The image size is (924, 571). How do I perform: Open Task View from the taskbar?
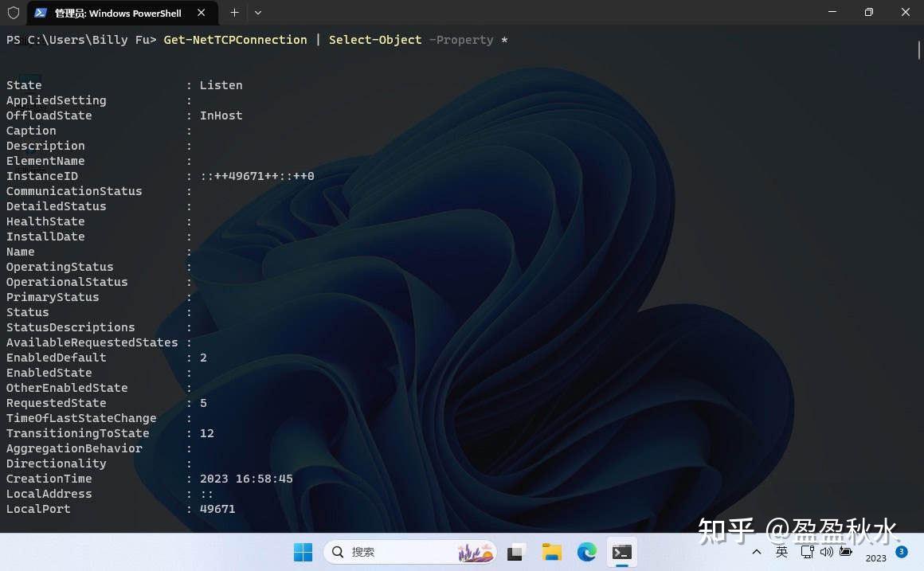coord(516,552)
